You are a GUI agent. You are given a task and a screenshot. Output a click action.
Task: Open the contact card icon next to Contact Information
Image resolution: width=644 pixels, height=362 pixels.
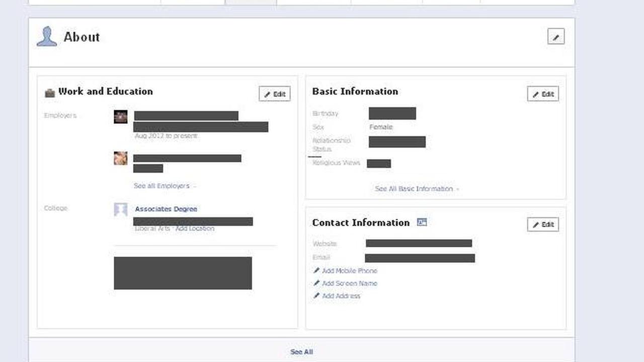[x=422, y=222]
